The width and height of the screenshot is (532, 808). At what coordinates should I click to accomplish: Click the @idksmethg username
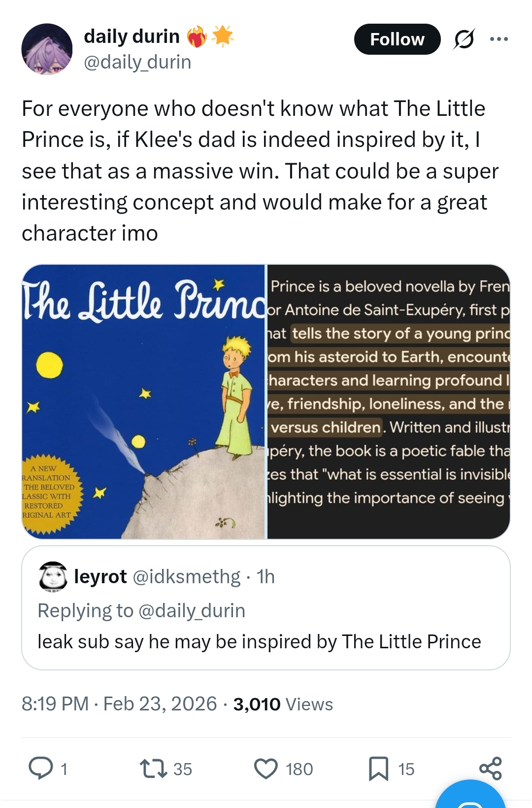coord(187,576)
